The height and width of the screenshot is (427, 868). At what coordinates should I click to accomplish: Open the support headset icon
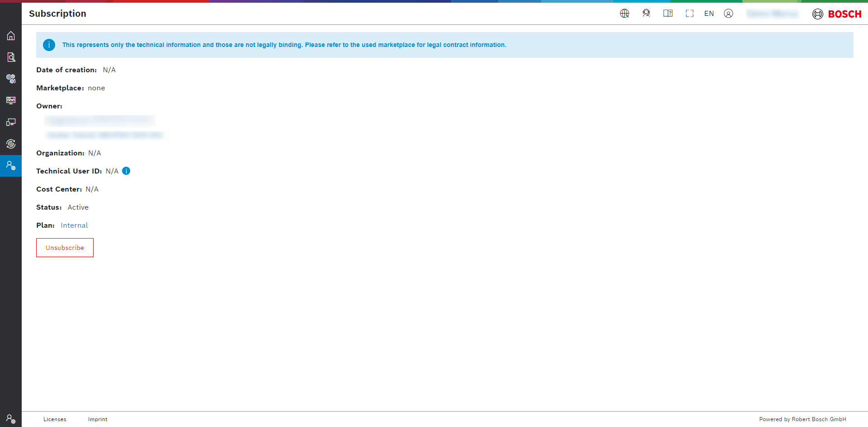click(x=646, y=14)
